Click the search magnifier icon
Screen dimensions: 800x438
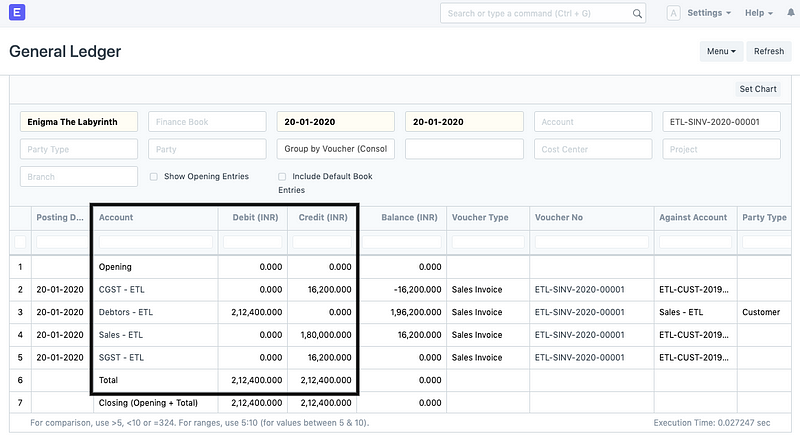pyautogui.click(x=638, y=14)
